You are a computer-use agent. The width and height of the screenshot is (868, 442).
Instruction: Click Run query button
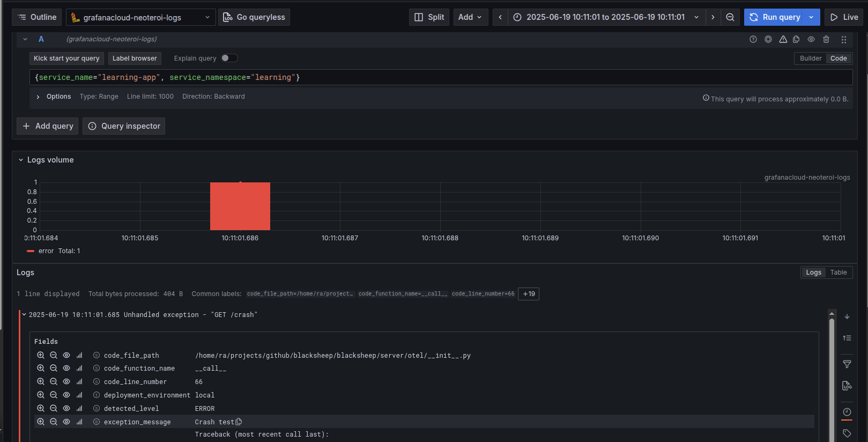click(775, 17)
